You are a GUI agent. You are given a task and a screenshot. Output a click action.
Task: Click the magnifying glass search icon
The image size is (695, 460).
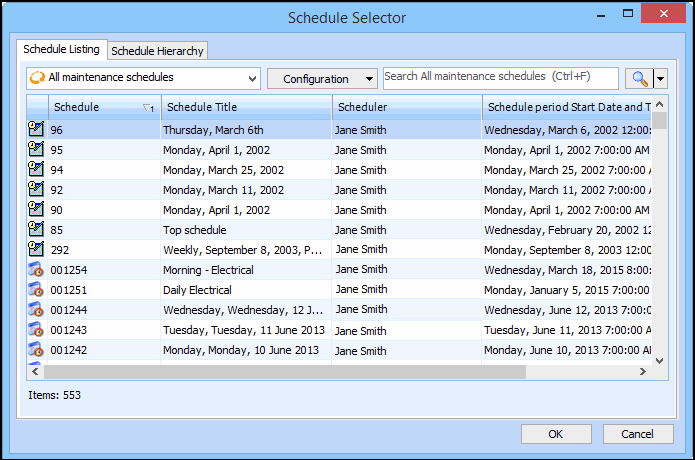pyautogui.click(x=637, y=78)
